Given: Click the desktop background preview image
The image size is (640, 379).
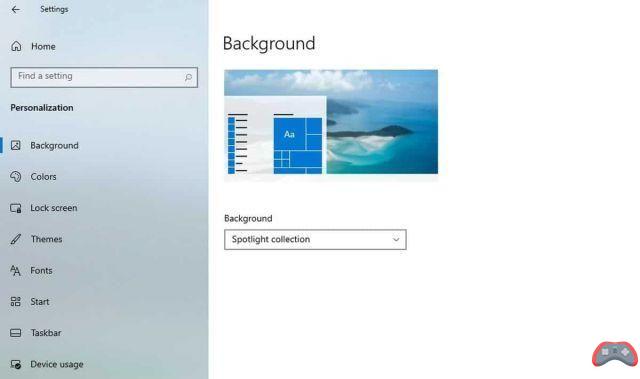Looking at the screenshot, I should (331, 122).
